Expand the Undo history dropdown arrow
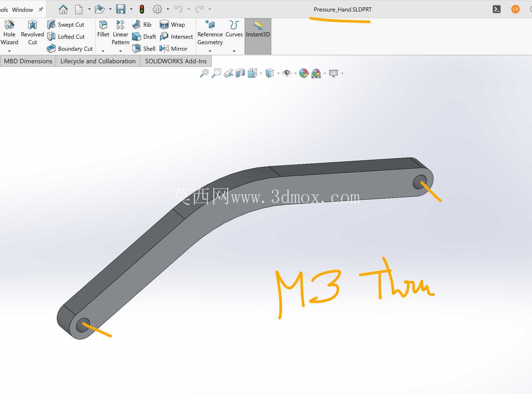The width and height of the screenshot is (532, 394). tap(189, 9)
